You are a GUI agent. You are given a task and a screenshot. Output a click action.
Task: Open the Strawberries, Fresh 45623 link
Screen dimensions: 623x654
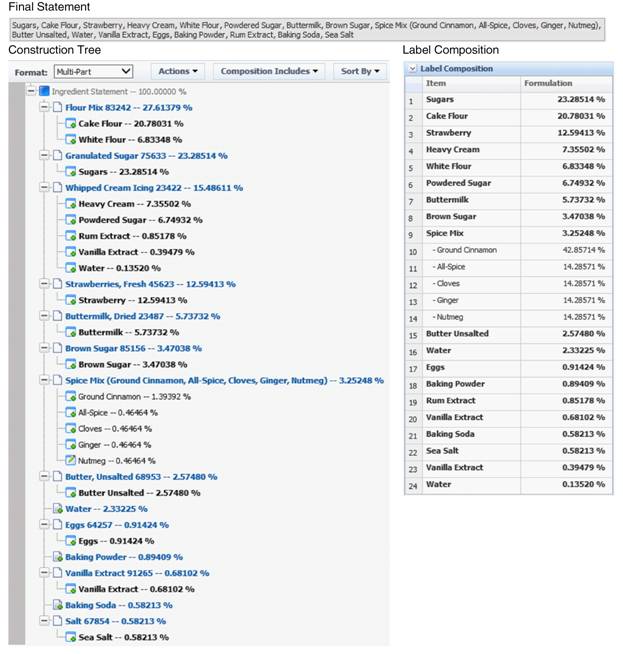pos(150,284)
